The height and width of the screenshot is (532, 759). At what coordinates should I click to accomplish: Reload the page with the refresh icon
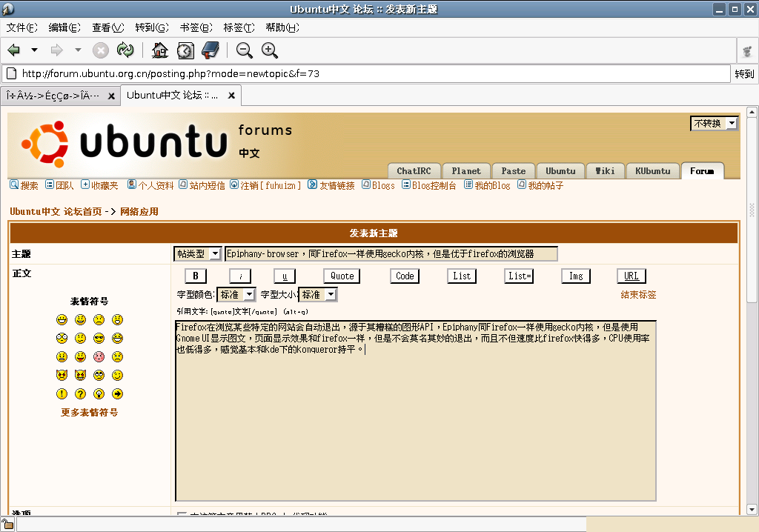tap(125, 50)
